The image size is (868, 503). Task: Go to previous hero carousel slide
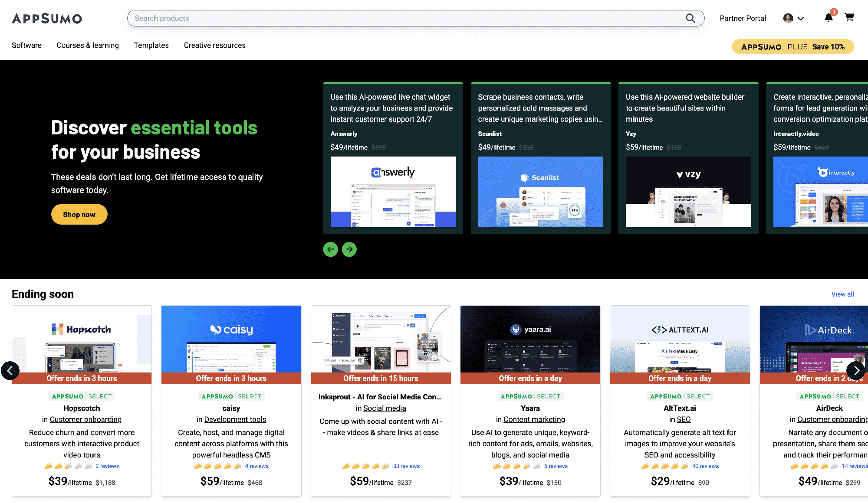pos(330,249)
